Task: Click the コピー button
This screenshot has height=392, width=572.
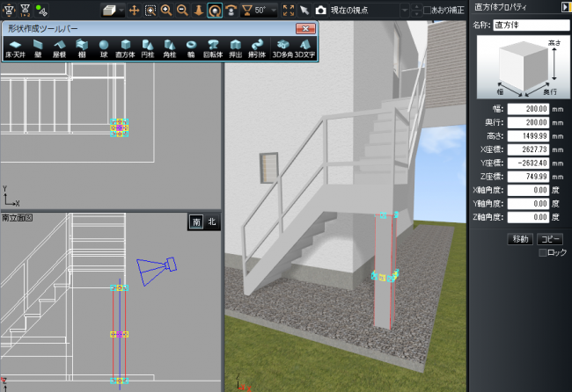Action: tap(551, 239)
